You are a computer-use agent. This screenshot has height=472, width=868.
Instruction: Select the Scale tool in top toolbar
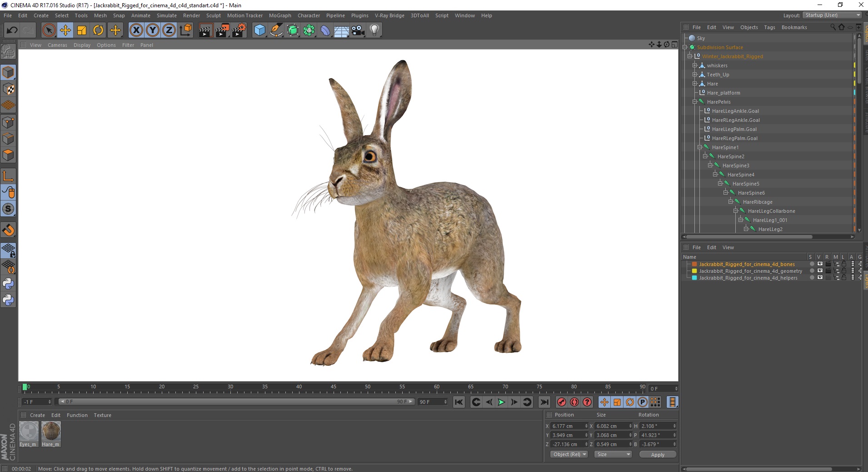[82, 30]
